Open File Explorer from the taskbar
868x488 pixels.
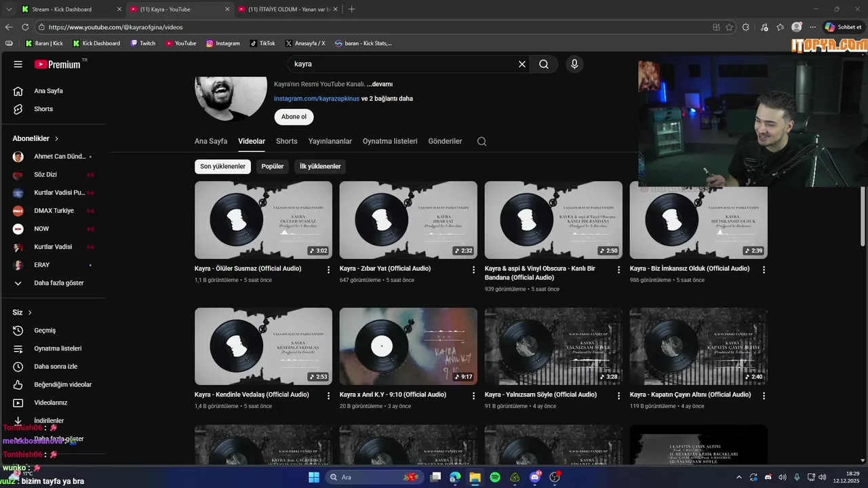coord(475,477)
